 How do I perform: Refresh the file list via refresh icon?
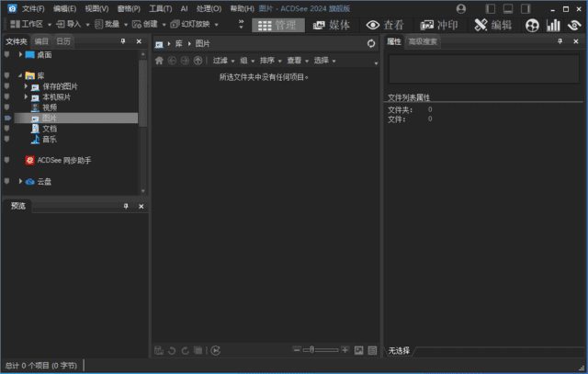(370, 43)
